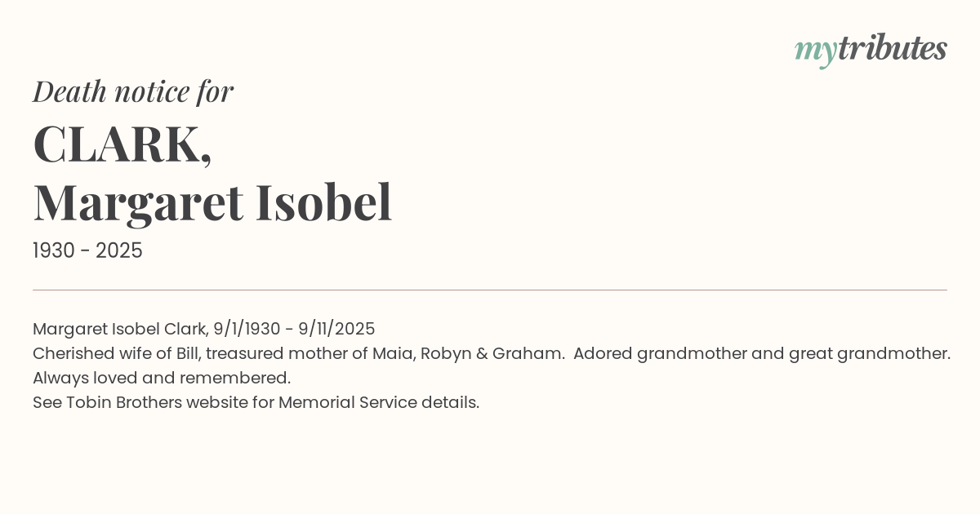980x514 pixels.
Task: Click the horizontal divider line
Action: click(x=490, y=290)
